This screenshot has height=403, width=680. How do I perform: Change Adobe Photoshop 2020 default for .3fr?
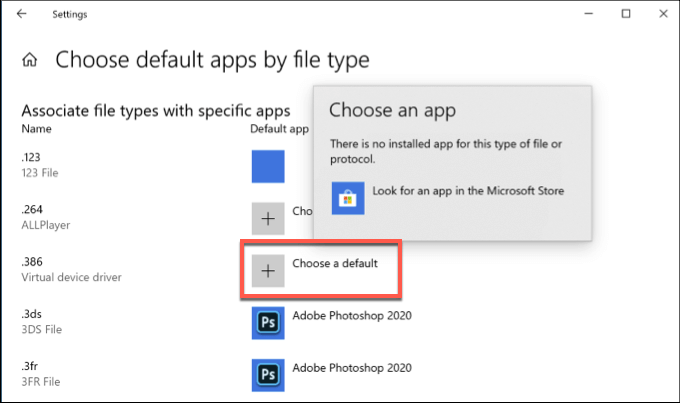click(352, 367)
